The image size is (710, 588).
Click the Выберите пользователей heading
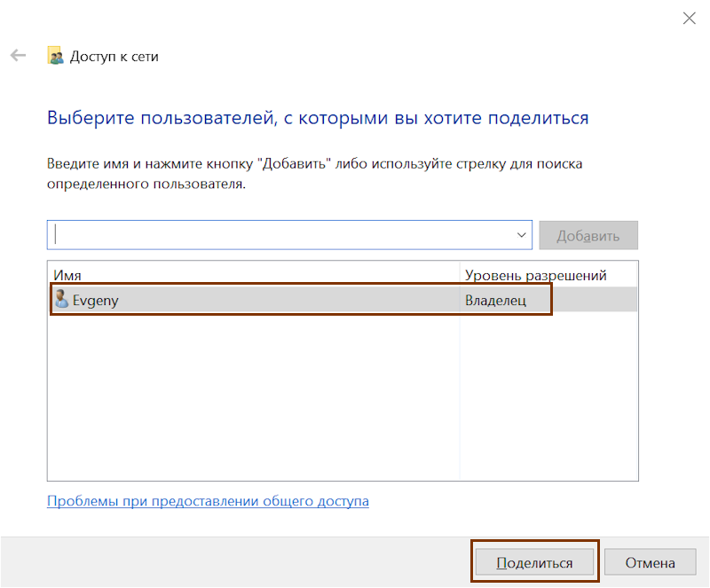point(318,117)
